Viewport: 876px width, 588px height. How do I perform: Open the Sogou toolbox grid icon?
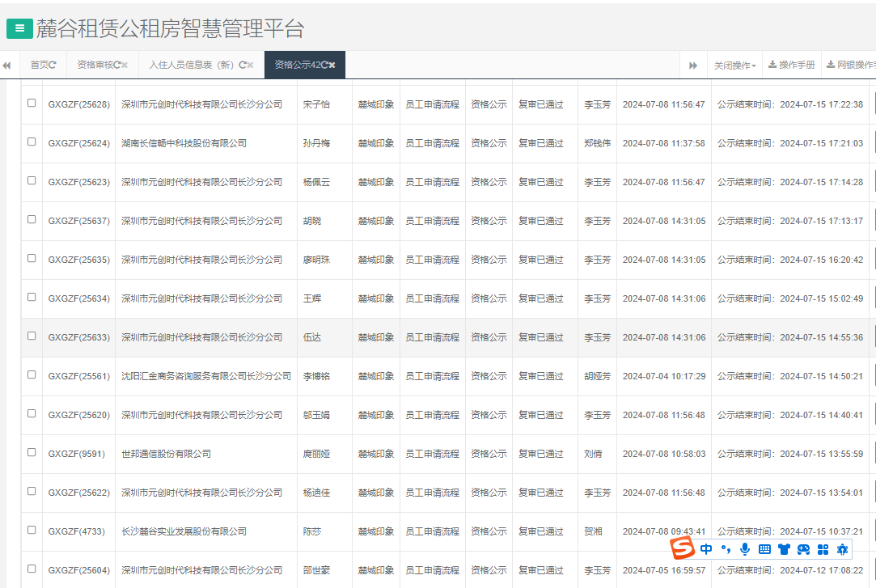823,548
